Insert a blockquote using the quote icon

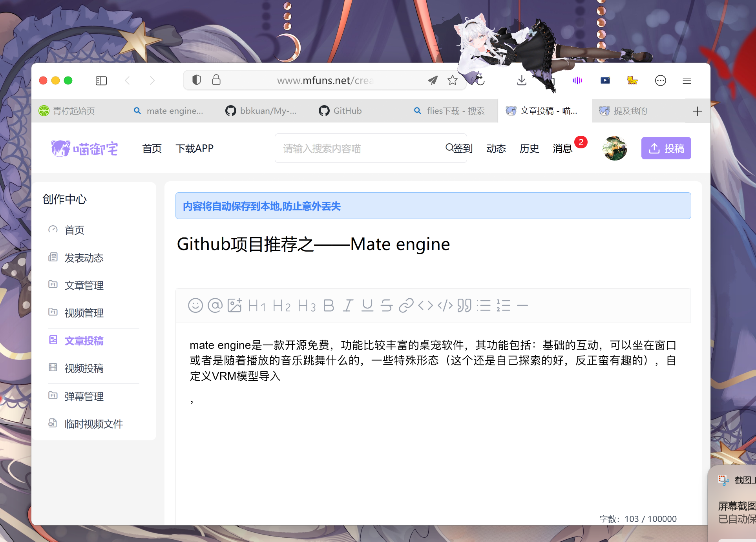pyautogui.click(x=465, y=306)
